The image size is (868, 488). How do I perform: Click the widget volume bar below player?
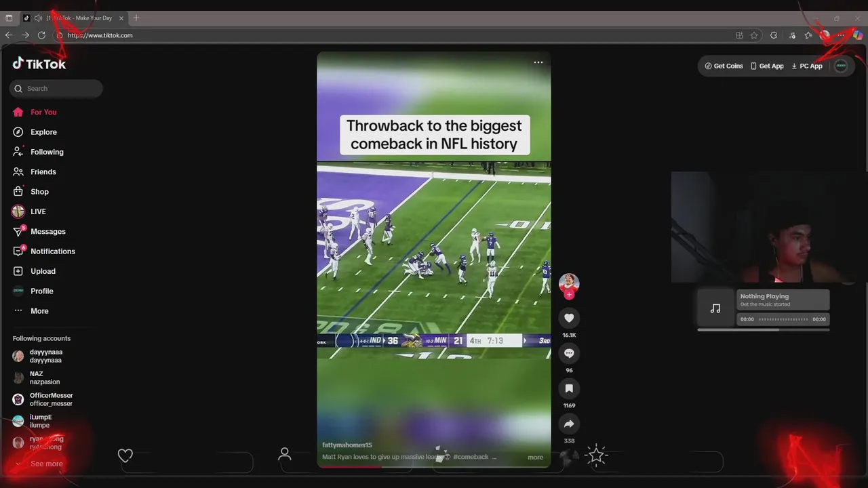click(764, 330)
